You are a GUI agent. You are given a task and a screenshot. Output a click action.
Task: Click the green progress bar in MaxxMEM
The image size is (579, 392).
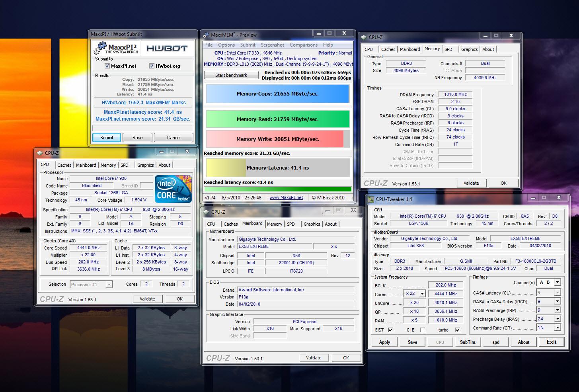277,189
